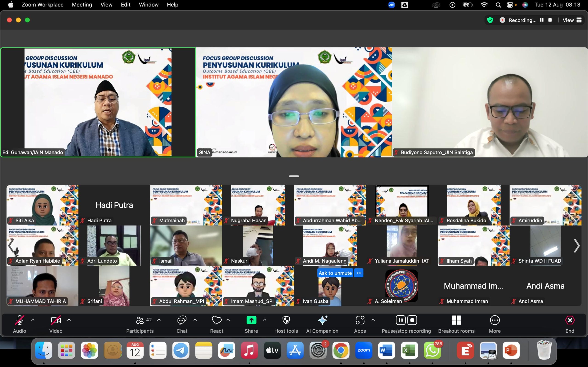Click Ask to unmute button
The width and height of the screenshot is (588, 367).
click(x=335, y=273)
